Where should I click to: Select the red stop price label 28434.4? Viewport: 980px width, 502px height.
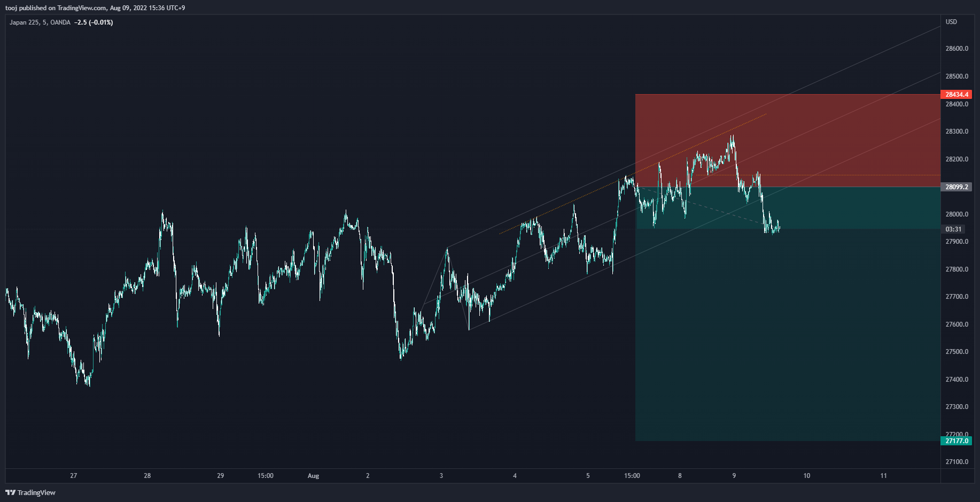tap(956, 95)
